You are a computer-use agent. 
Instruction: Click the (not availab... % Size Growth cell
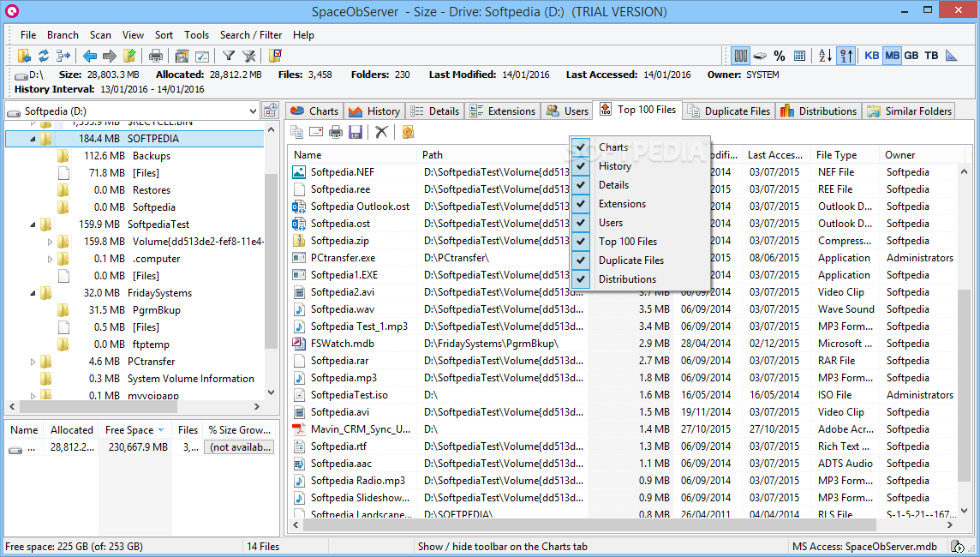click(240, 447)
